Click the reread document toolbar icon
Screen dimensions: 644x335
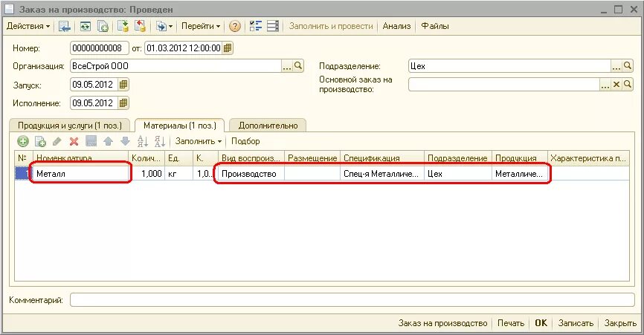click(85, 26)
